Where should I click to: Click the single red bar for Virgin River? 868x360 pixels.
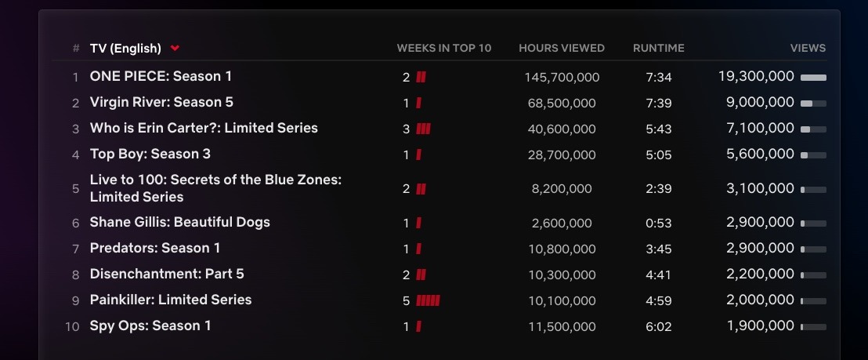tap(418, 103)
